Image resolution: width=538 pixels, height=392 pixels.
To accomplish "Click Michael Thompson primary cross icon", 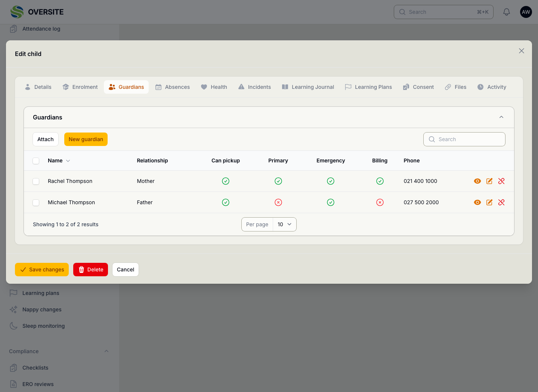I will [278, 202].
